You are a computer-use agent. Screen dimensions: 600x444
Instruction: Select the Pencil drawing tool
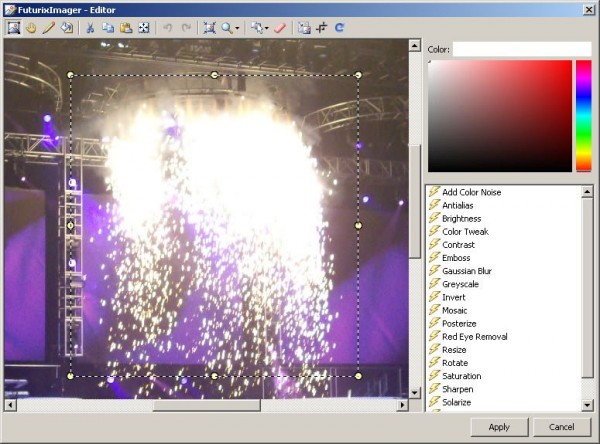(x=48, y=28)
